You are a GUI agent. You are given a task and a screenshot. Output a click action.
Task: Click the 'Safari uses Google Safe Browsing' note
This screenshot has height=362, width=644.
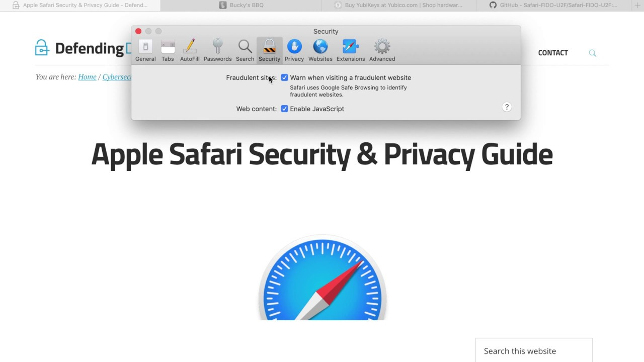348,91
